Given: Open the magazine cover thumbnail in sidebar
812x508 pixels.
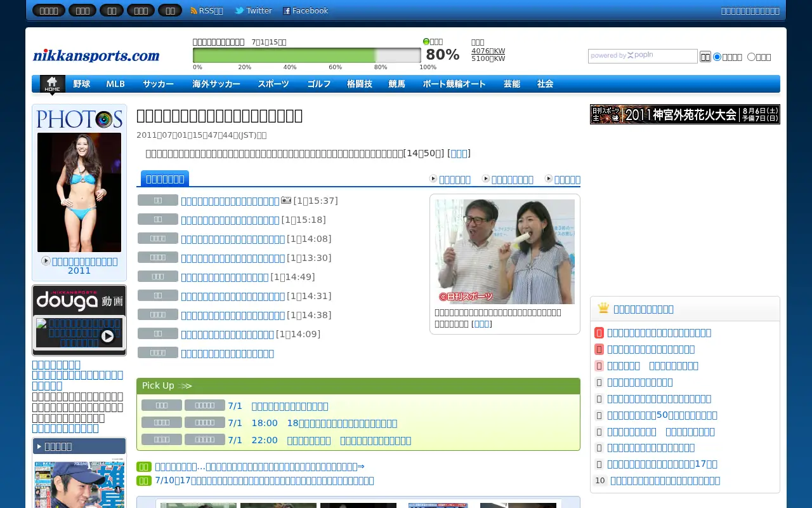Looking at the screenshot, I should 79,484.
